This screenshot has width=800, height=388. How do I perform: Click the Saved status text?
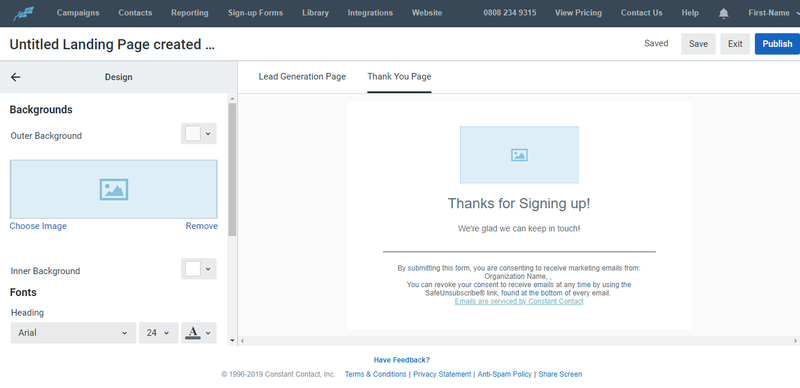click(x=656, y=43)
